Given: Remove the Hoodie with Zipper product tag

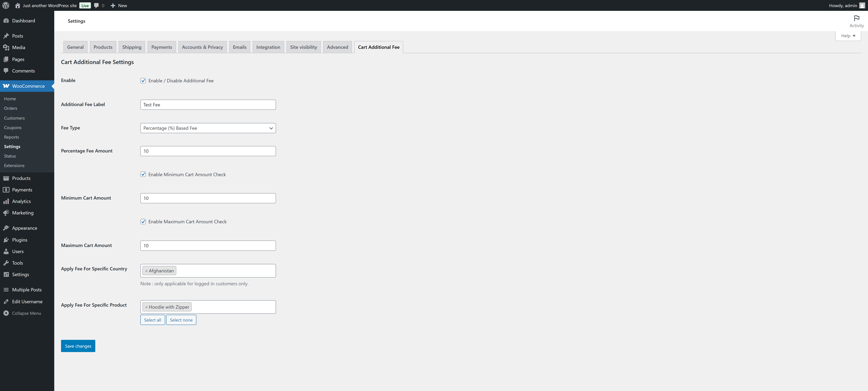Looking at the screenshot, I should [x=146, y=307].
